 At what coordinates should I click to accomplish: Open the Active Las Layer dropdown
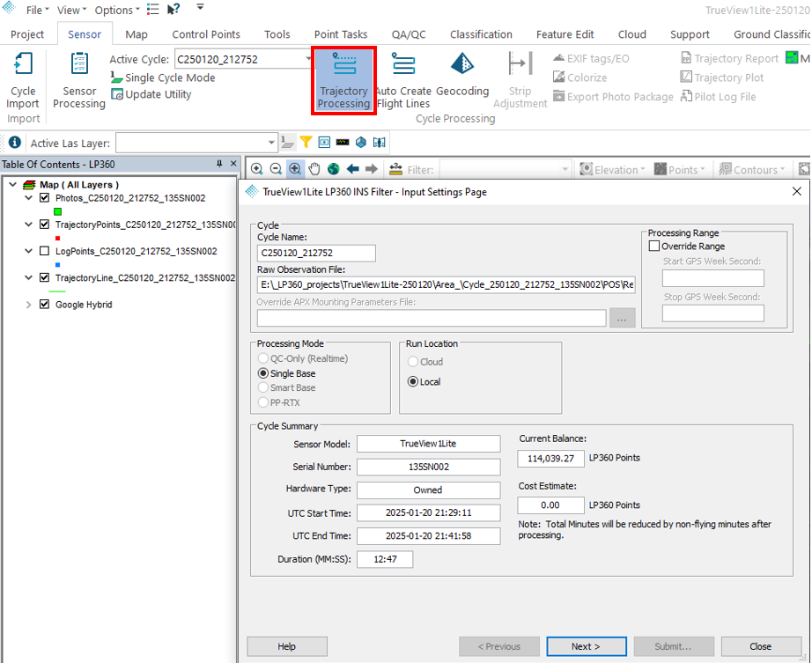click(271, 143)
